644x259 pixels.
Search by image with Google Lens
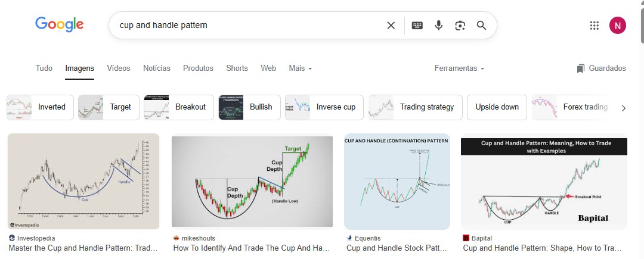(x=460, y=25)
